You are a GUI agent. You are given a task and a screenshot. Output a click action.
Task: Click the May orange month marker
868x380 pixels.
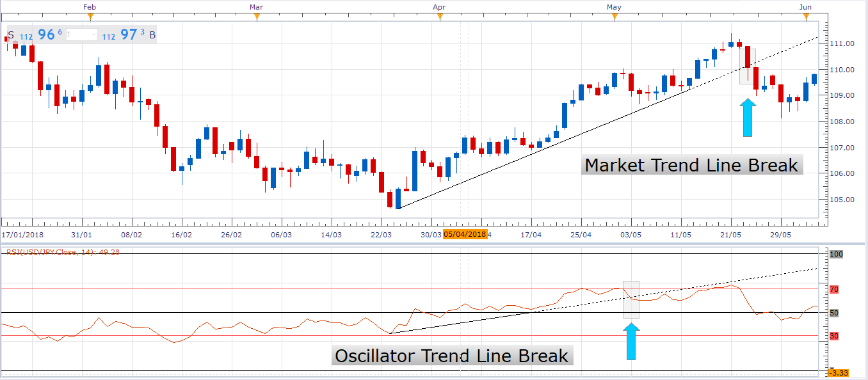[614, 16]
